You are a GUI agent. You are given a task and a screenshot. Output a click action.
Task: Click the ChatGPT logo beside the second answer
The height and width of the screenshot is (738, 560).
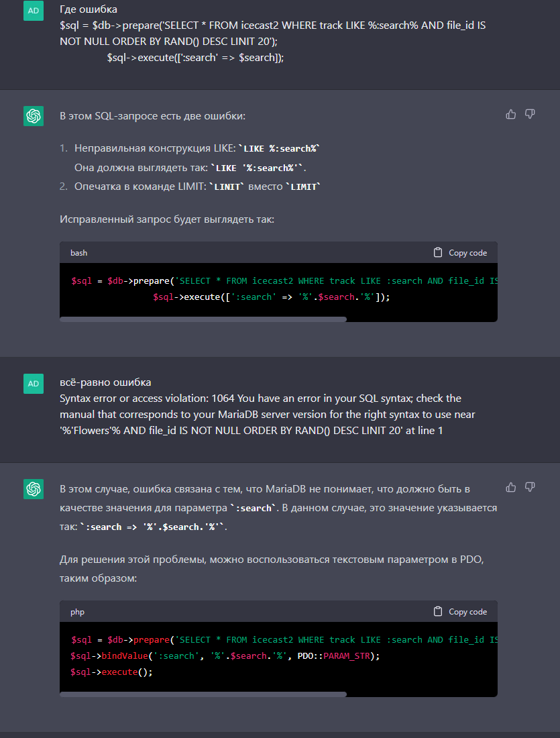click(34, 489)
